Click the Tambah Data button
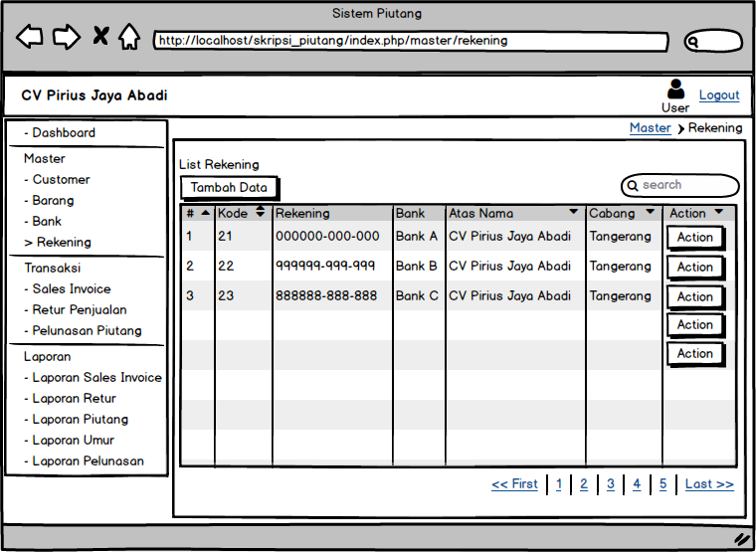The height and width of the screenshot is (552, 756). (x=229, y=188)
